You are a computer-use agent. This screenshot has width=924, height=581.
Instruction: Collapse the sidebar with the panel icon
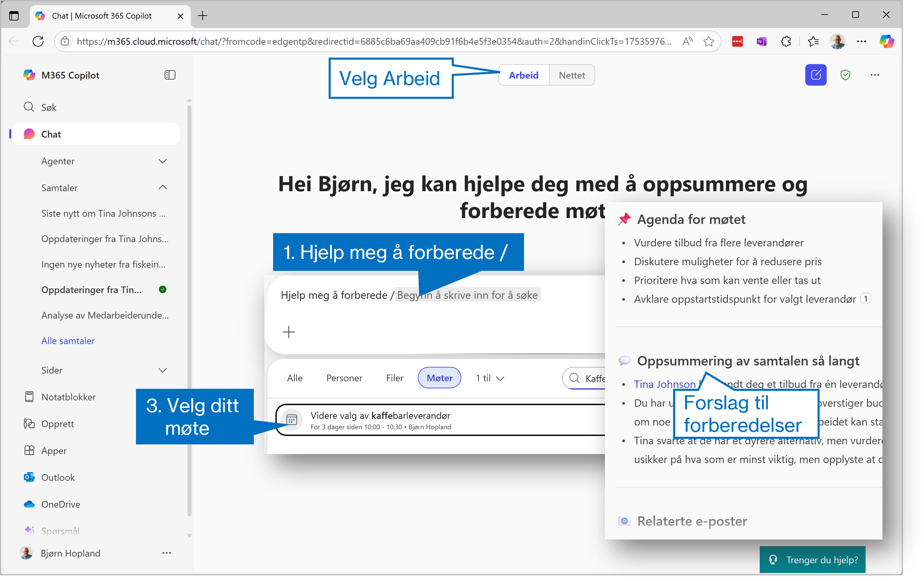[170, 75]
